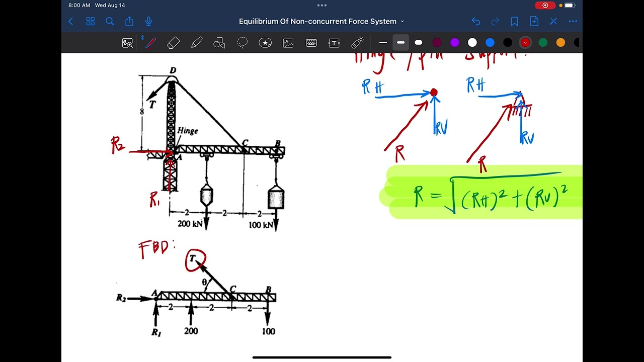
Task: Pick the blue pen color
Action: 490,43
